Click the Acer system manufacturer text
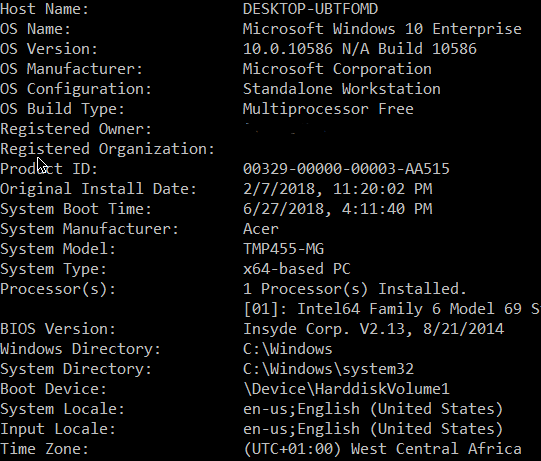Screen dimensions: 541x461 [260, 229]
